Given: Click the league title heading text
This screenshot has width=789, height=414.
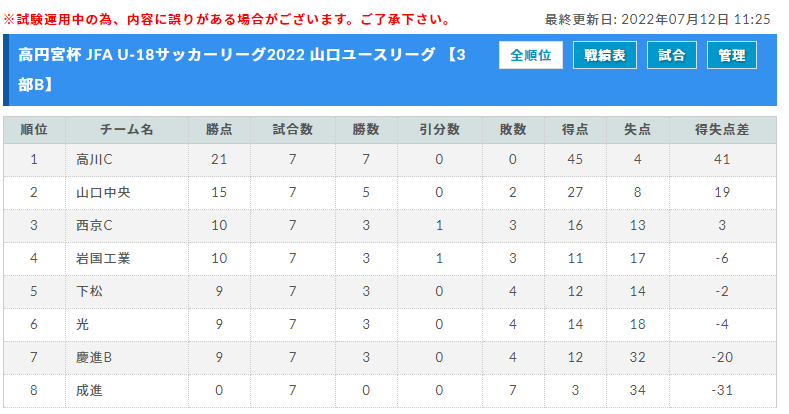Looking at the screenshot, I should [x=242, y=69].
